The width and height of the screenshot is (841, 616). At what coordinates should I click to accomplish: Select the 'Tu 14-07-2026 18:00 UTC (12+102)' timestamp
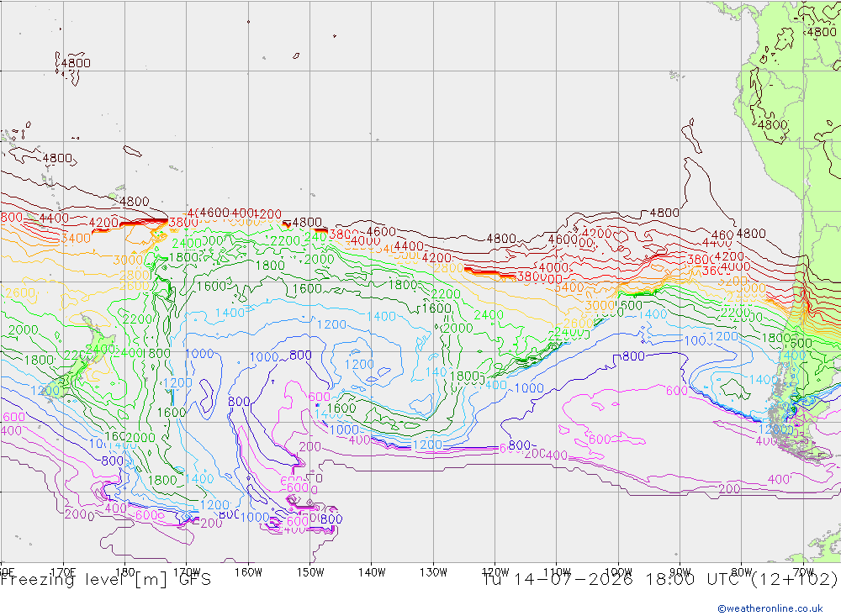point(660,580)
